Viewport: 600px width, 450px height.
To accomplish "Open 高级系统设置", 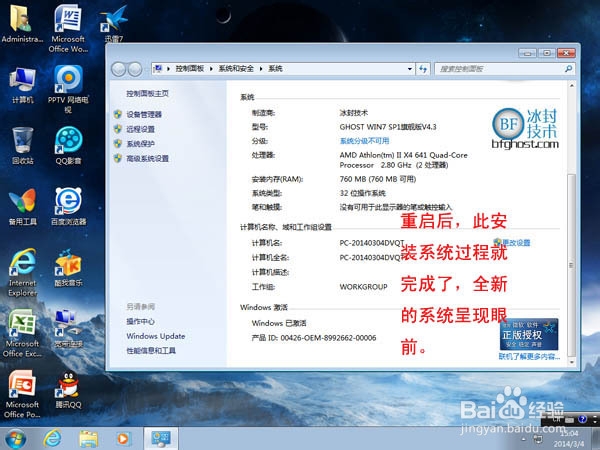I will click(147, 158).
